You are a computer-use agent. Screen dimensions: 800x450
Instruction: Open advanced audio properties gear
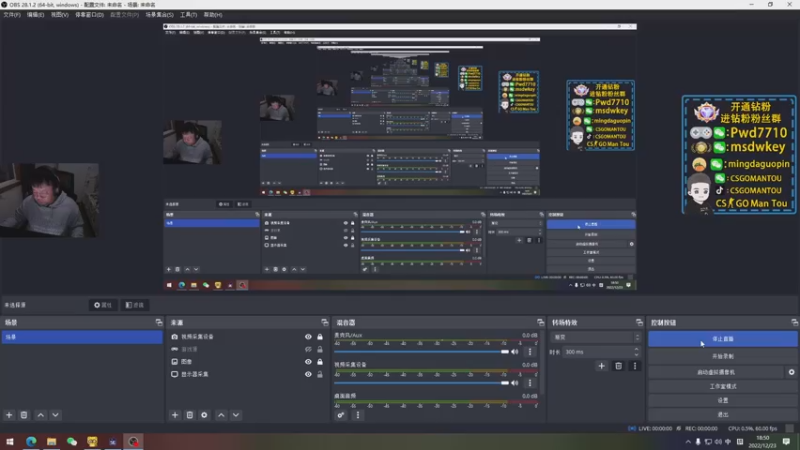point(341,415)
